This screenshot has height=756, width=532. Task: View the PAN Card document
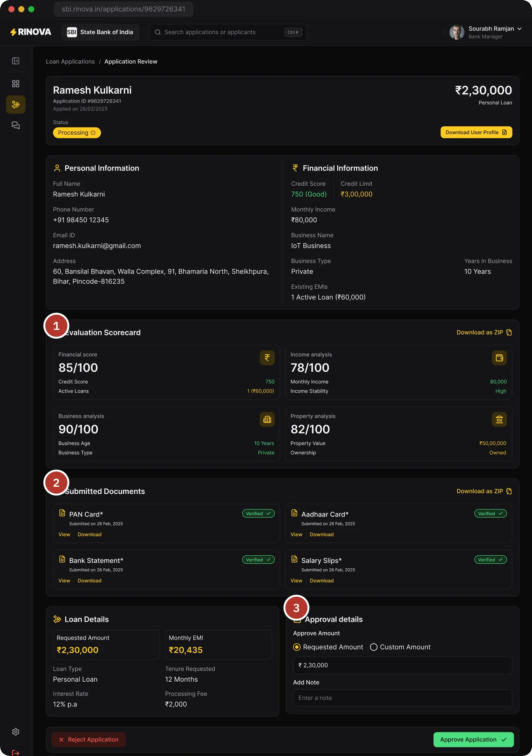[x=64, y=535]
